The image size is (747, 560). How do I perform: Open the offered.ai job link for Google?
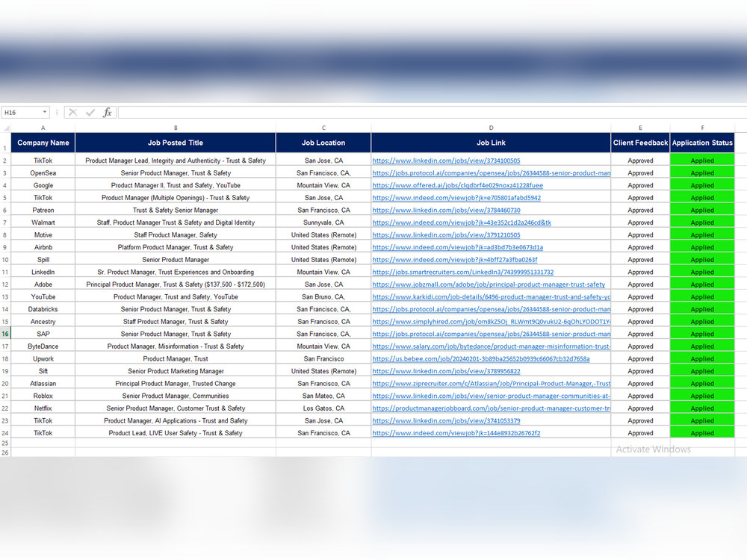point(457,186)
